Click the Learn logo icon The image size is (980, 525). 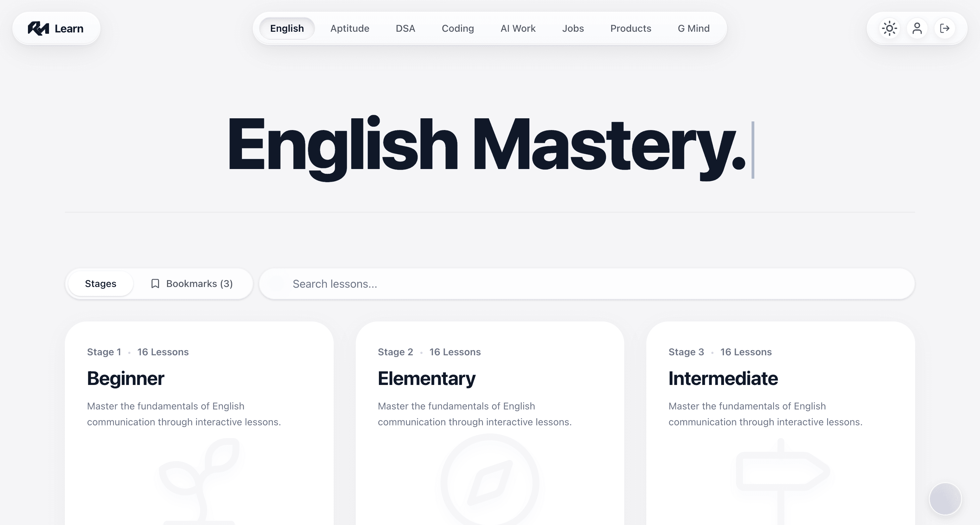coord(38,29)
